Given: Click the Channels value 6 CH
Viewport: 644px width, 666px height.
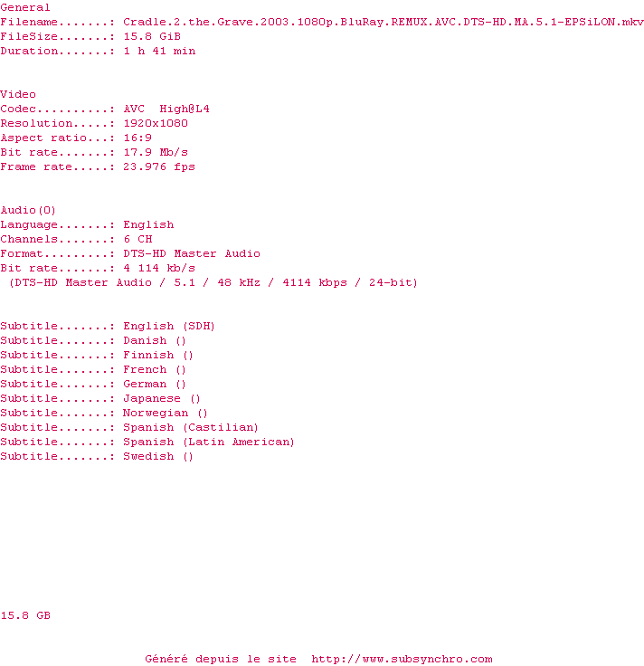Looking at the screenshot, I should pos(138,239).
